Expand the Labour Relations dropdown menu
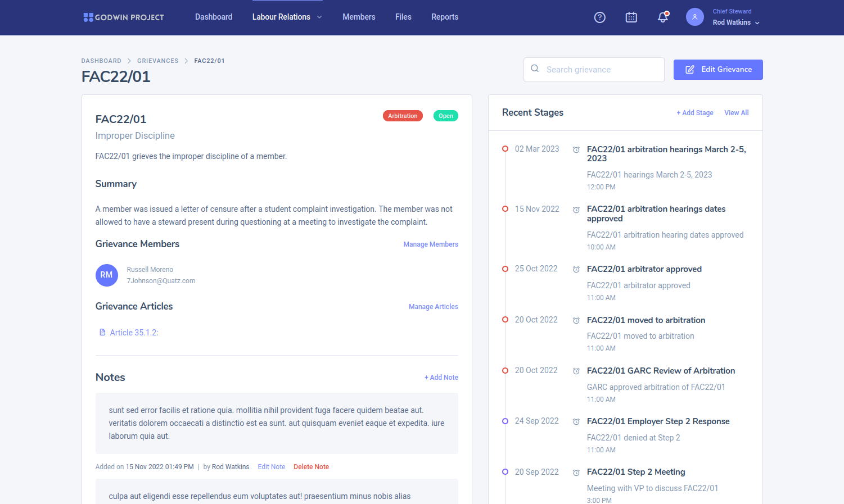844x504 pixels. pyautogui.click(x=287, y=17)
